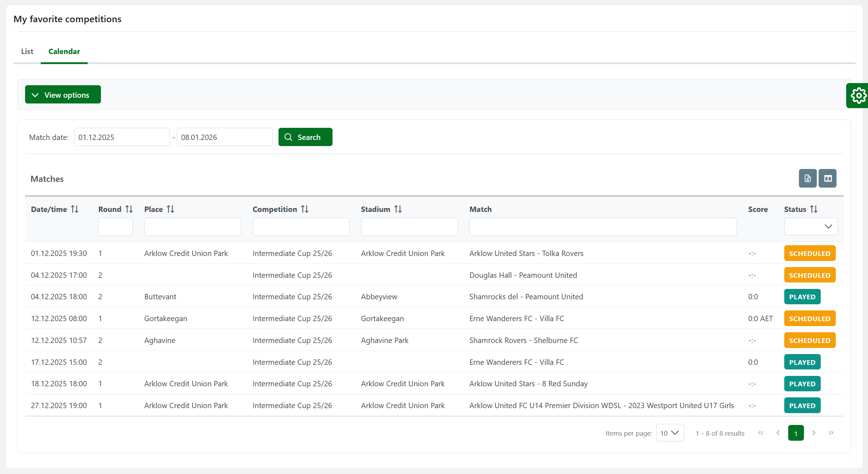Click page 1 pagination button

796,433
